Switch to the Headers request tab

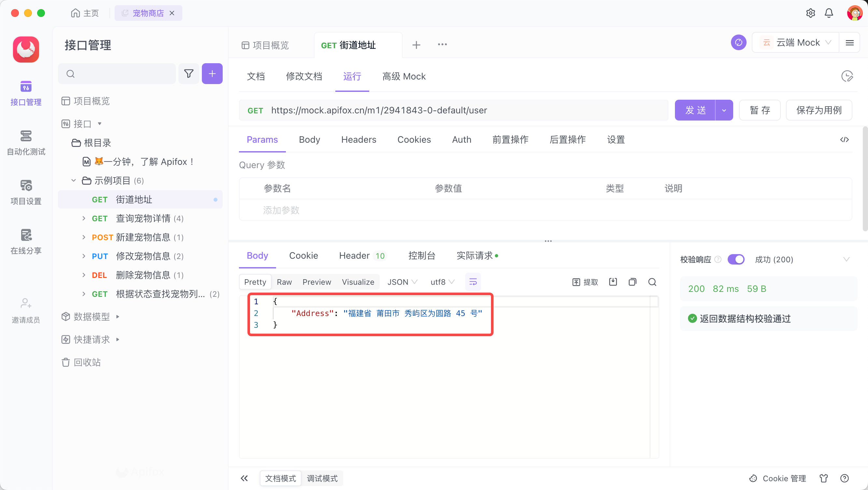[358, 140]
